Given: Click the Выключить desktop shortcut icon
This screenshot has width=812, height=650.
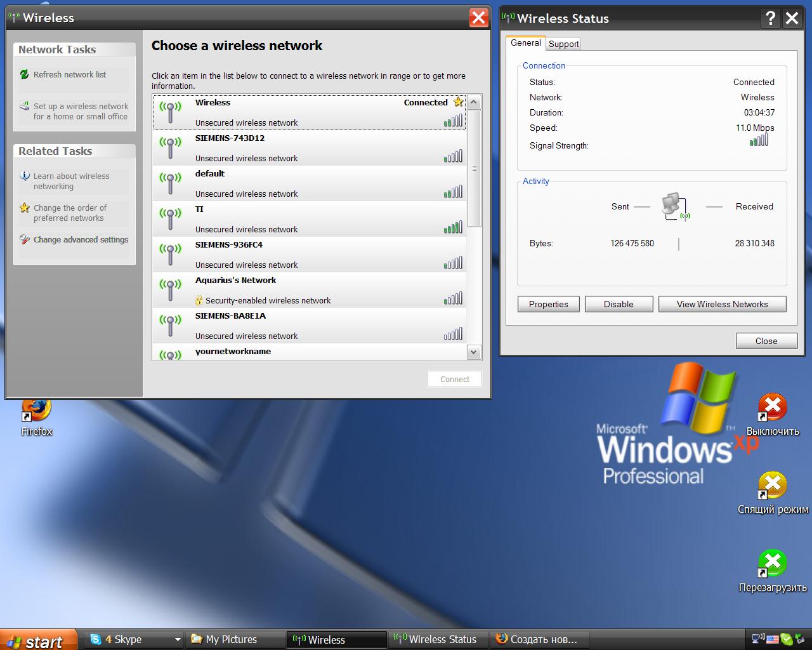Looking at the screenshot, I should tap(772, 408).
